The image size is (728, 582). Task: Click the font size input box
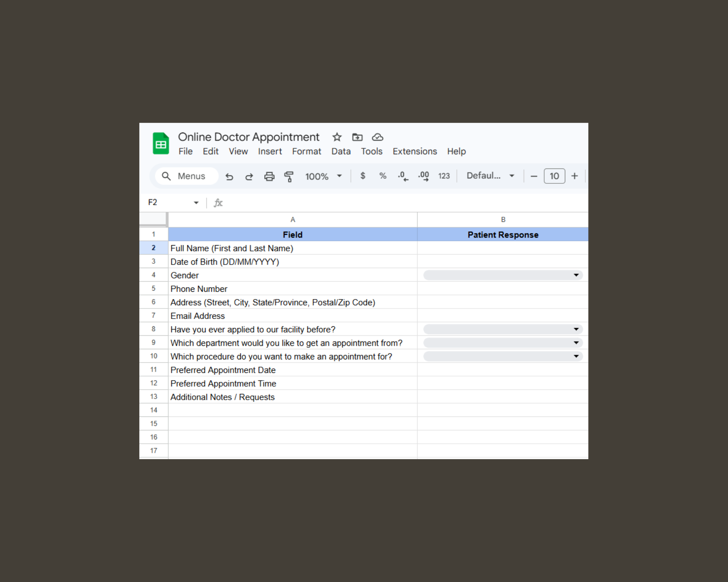(554, 176)
